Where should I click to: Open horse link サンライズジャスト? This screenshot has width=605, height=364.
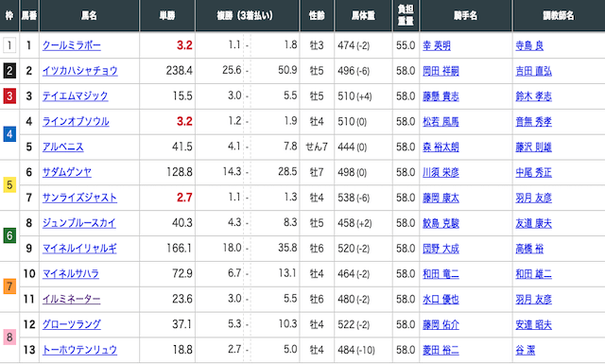79,198
